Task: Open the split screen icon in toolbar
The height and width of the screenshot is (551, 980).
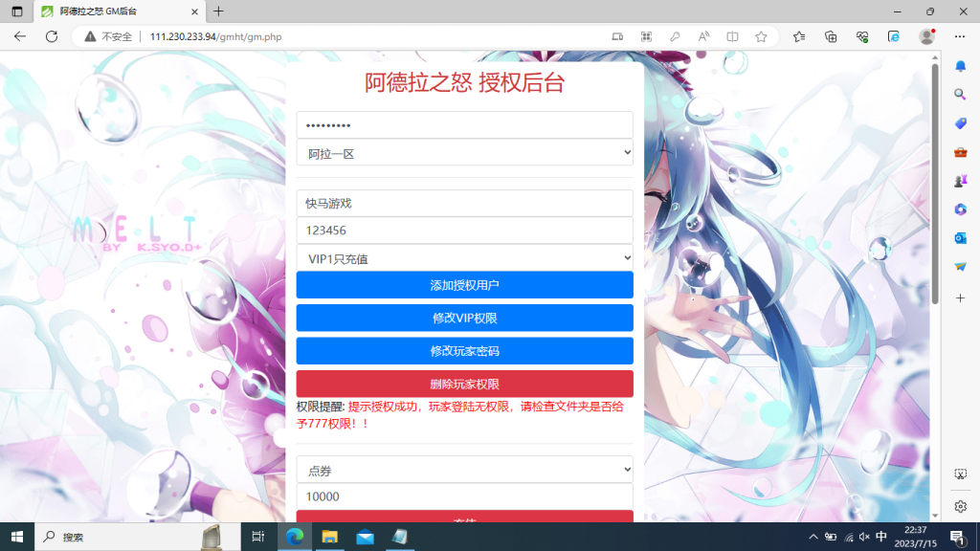Action: pyautogui.click(x=733, y=36)
